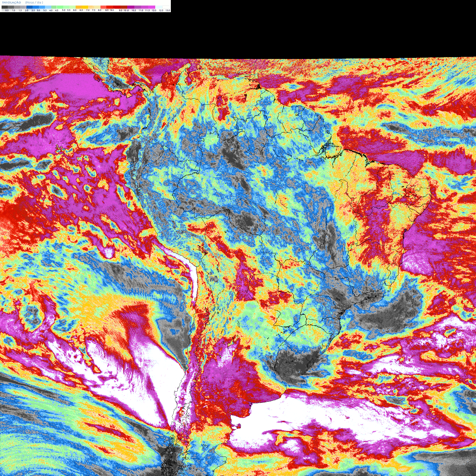Screen dimensions: 476x476
Task: Select the dark blue 2.5 hours swatch
Action: pos(29,7)
